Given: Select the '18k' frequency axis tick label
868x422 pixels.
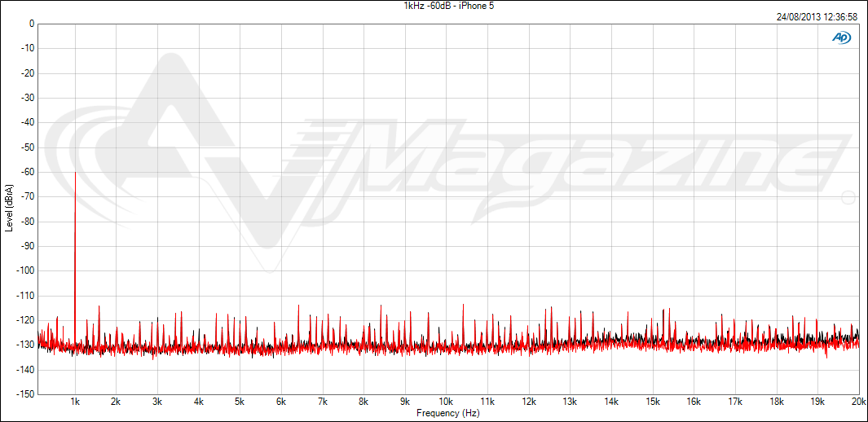Looking at the screenshot, I should click(777, 401).
